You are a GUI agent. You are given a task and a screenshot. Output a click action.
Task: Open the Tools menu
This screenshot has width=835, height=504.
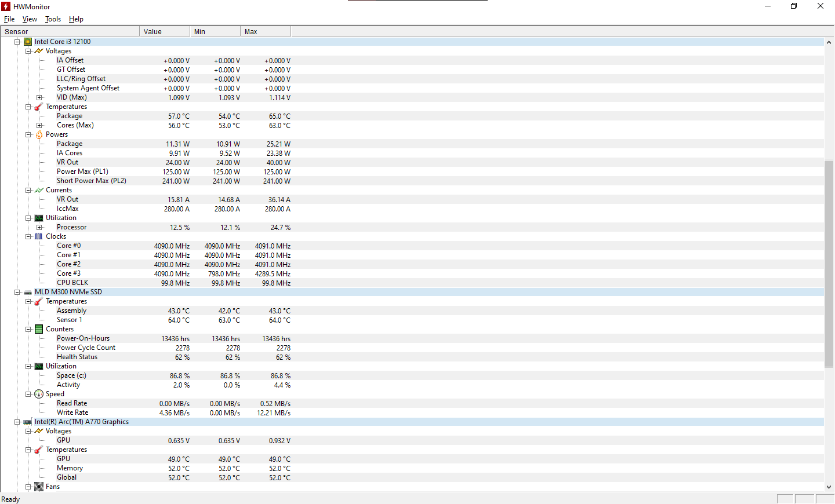pyautogui.click(x=53, y=19)
